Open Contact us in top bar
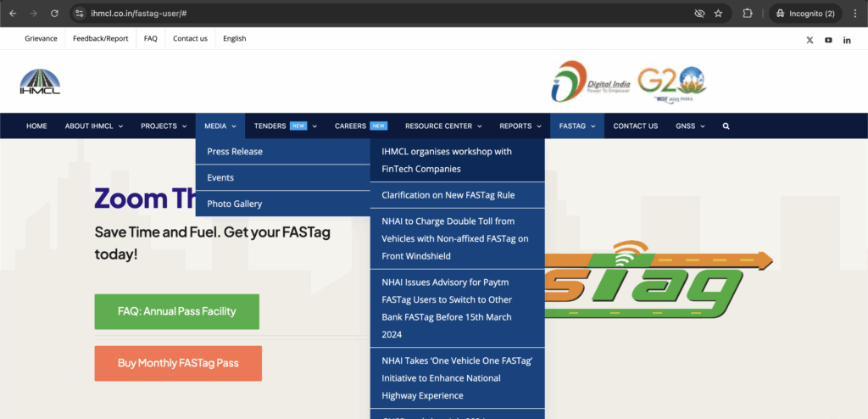This screenshot has height=419, width=868. (191, 39)
